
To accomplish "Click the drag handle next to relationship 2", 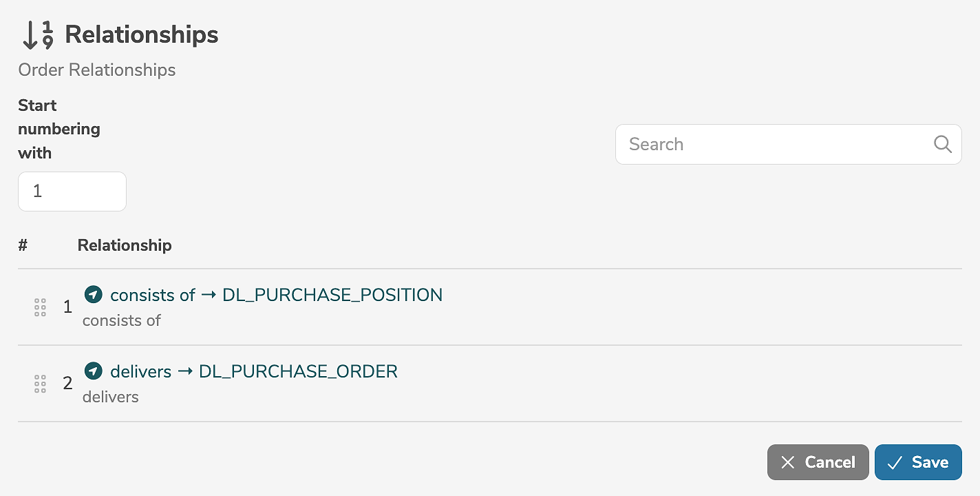I will [x=39, y=384].
